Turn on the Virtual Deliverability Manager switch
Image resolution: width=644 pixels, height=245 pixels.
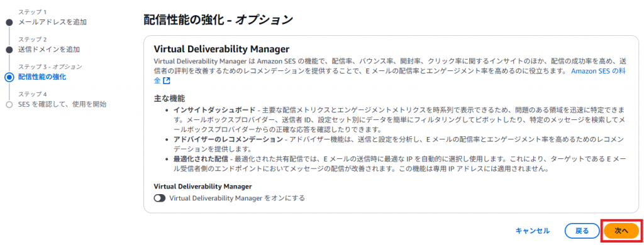[159, 199]
